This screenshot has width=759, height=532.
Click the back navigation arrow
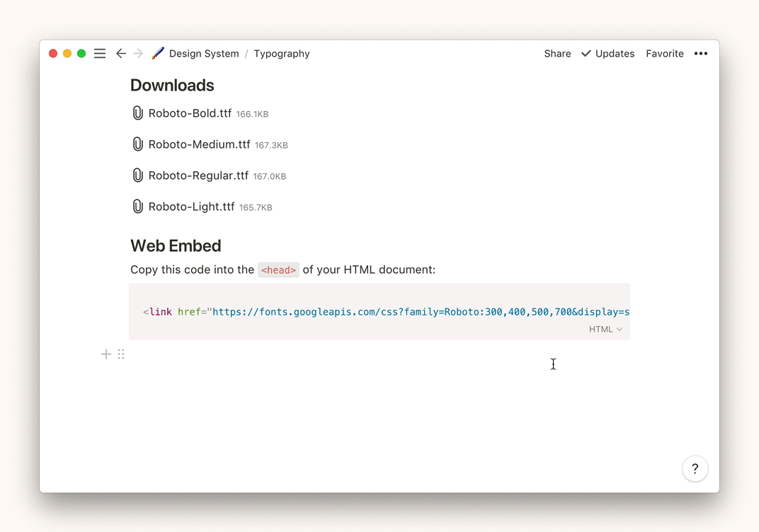[120, 53]
